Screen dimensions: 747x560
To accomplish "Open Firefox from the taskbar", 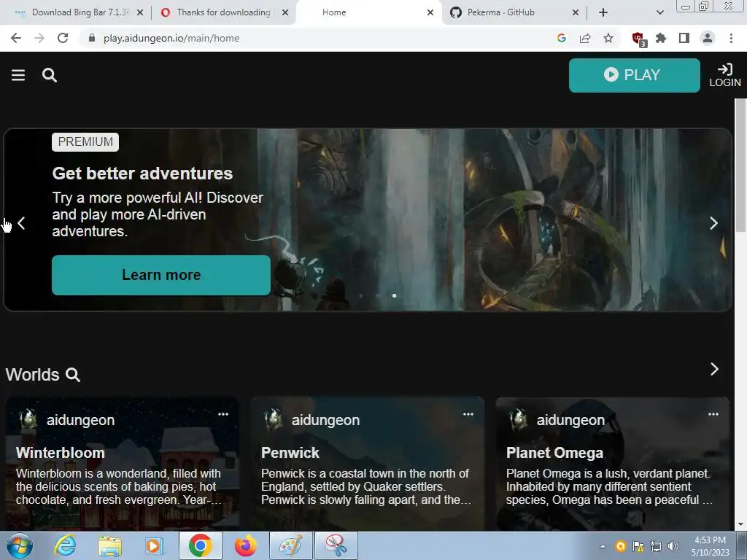I will [245, 545].
